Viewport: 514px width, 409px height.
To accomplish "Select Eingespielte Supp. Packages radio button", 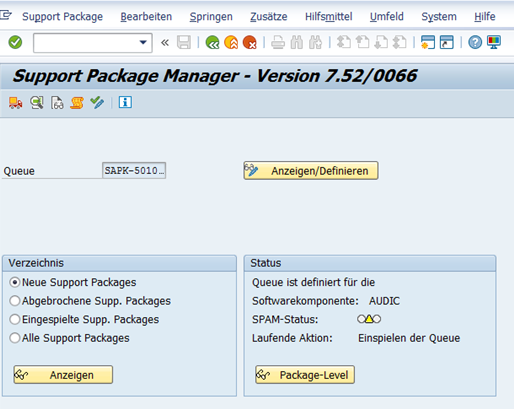I will (15, 319).
